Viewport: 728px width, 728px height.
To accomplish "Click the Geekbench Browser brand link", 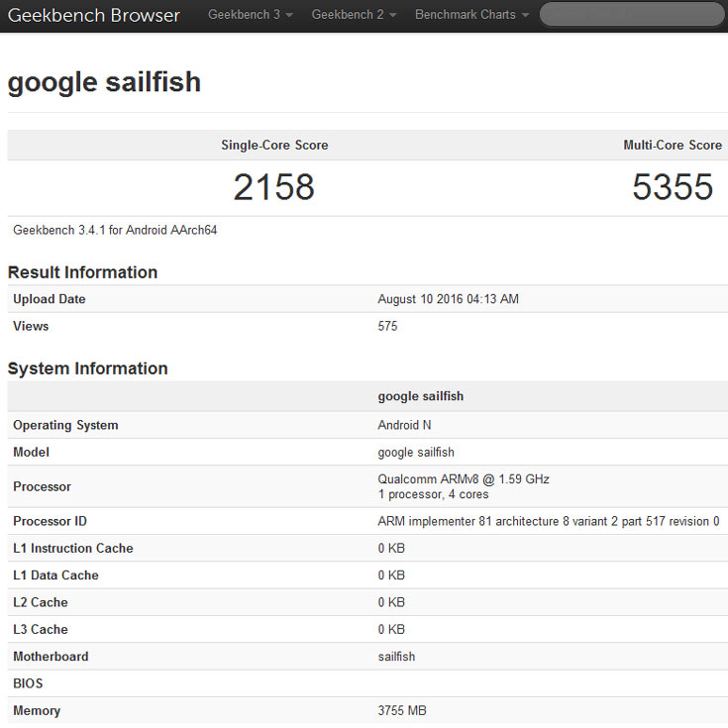I will click(x=94, y=16).
